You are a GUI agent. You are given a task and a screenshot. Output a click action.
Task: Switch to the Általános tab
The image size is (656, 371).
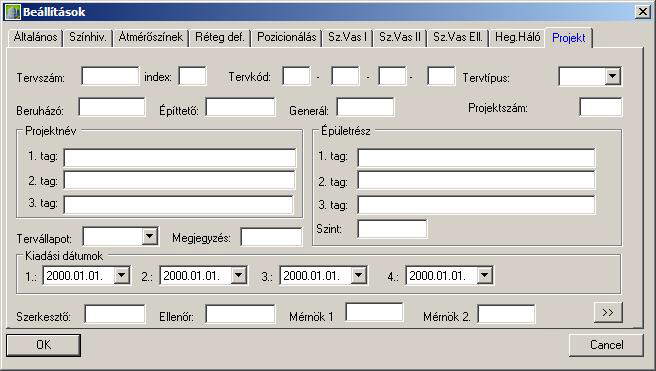click(x=35, y=37)
